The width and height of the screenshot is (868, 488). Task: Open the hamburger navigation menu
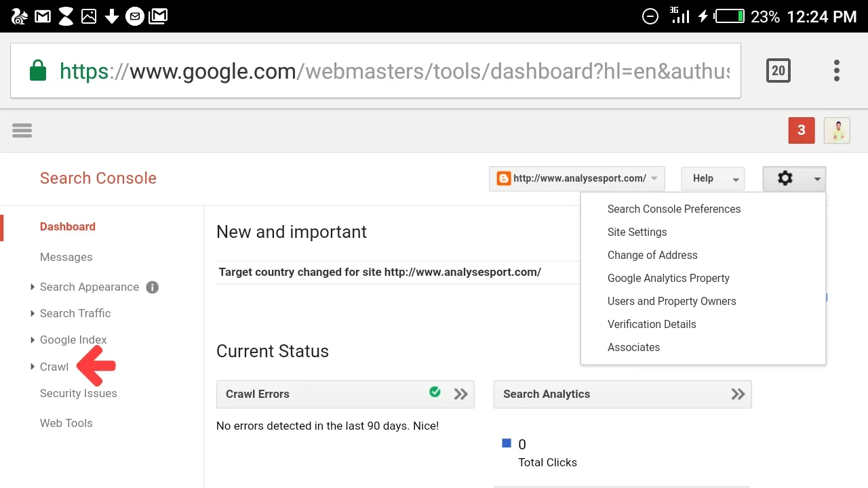point(22,130)
